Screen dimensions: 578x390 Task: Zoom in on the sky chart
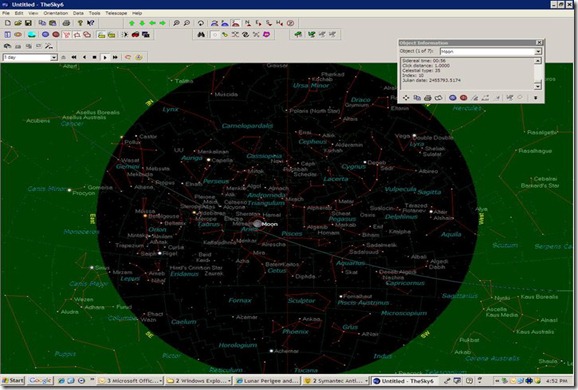[176, 23]
